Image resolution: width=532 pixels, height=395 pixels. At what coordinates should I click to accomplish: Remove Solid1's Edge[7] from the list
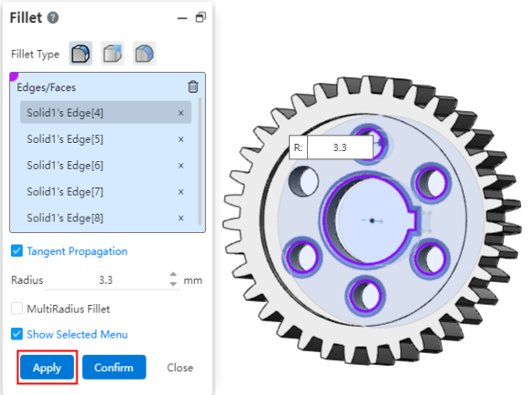[x=181, y=192]
